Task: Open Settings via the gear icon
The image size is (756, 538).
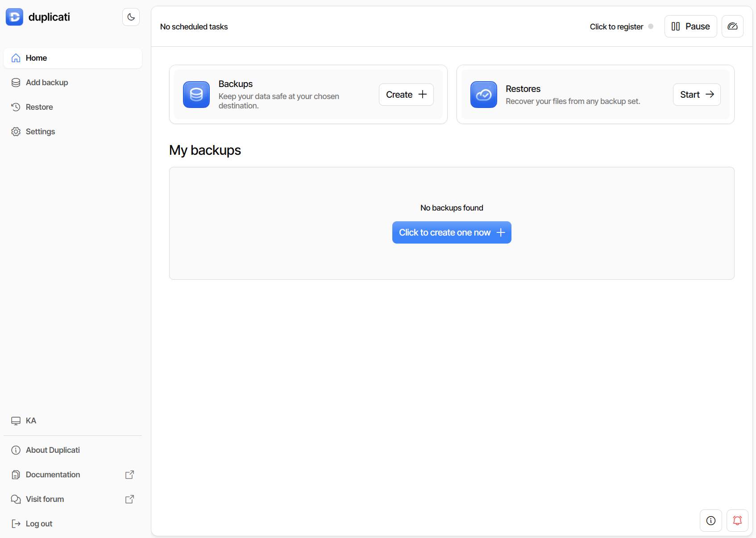Action: (x=16, y=132)
